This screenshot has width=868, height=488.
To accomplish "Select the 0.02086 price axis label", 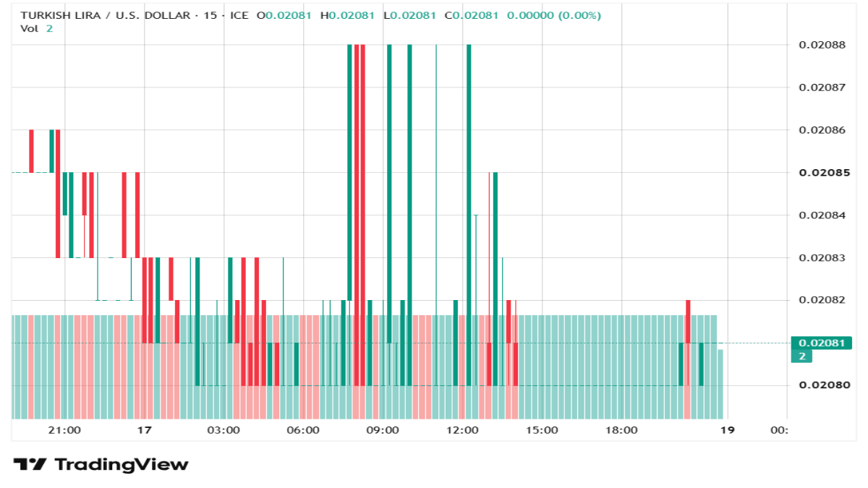I will point(822,130).
